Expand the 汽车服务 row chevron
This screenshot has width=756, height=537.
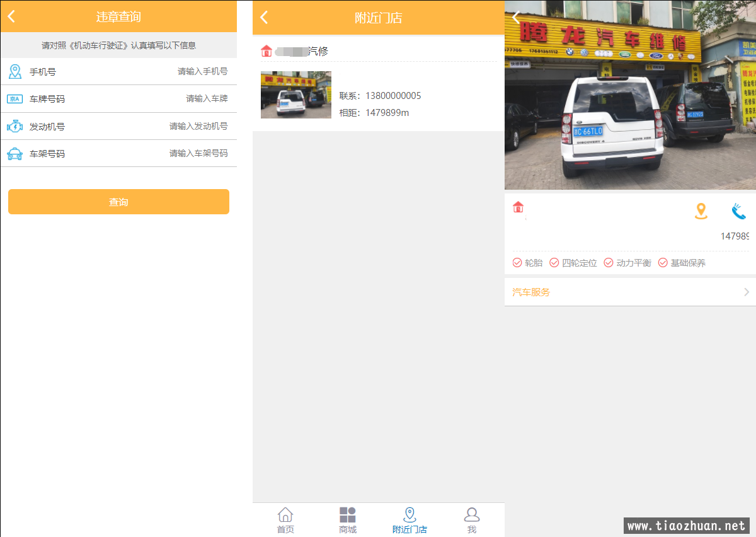click(747, 292)
